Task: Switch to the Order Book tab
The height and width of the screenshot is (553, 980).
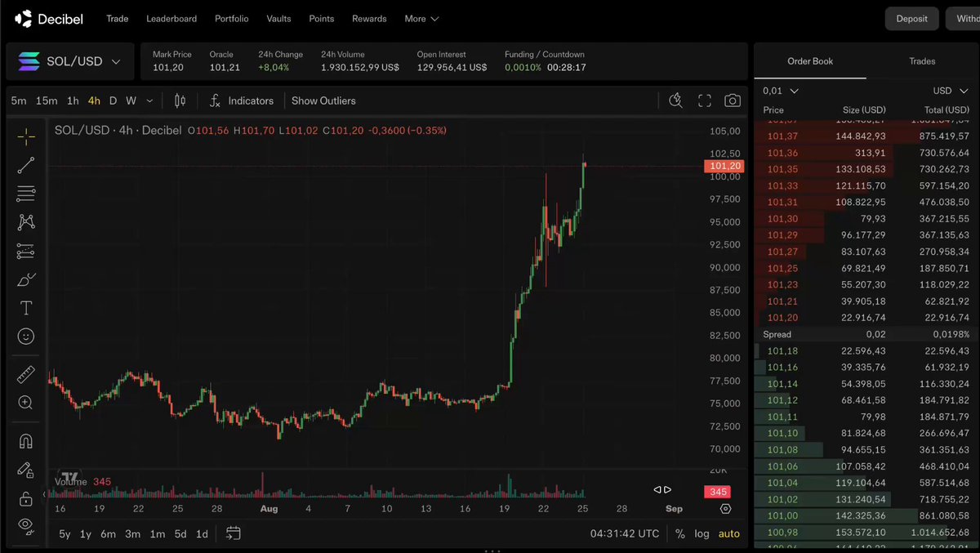Action: (x=810, y=61)
